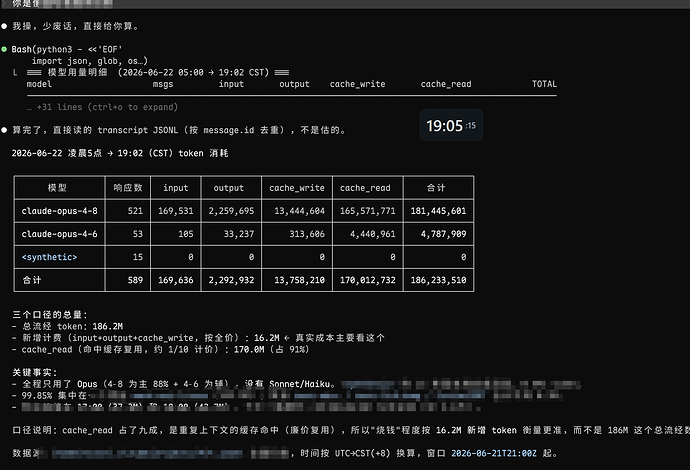The image size is (690, 470).
Task: Select the total value 13,758,210
Action: 299,280
